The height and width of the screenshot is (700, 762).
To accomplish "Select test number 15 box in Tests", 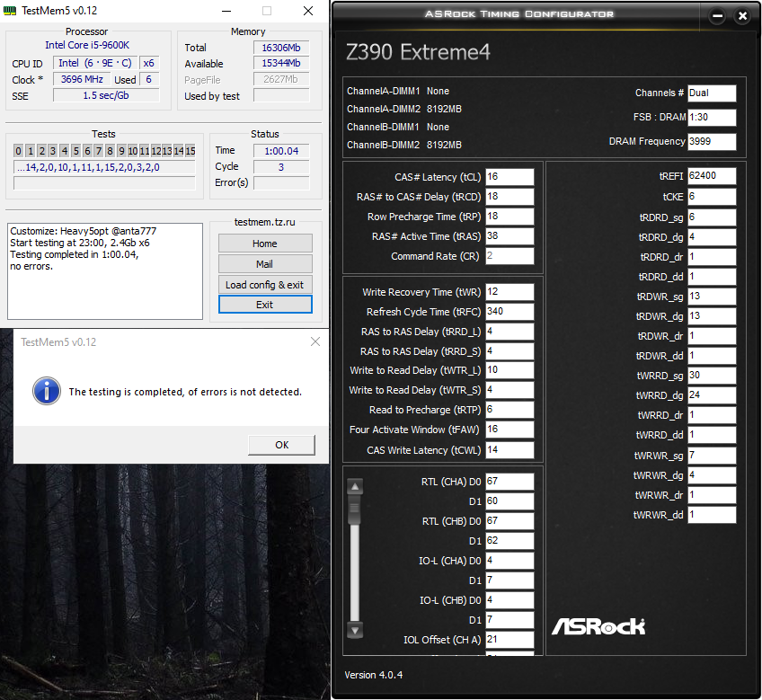I will coord(190,151).
